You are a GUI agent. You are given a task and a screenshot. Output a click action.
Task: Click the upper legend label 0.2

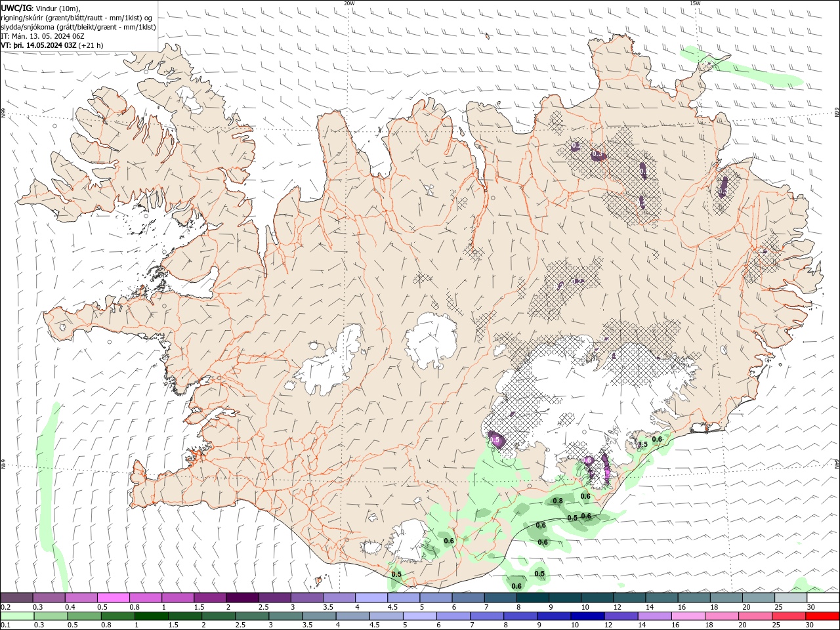pos(6,607)
